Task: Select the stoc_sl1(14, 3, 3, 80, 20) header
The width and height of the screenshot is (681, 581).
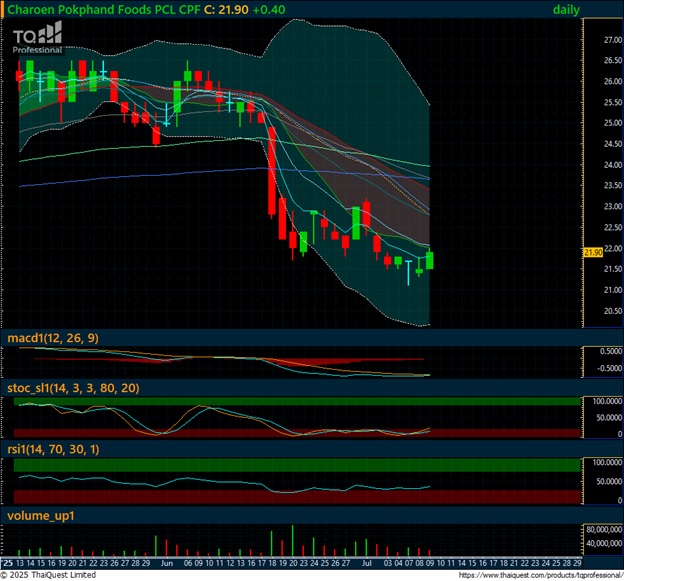Action: click(73, 388)
